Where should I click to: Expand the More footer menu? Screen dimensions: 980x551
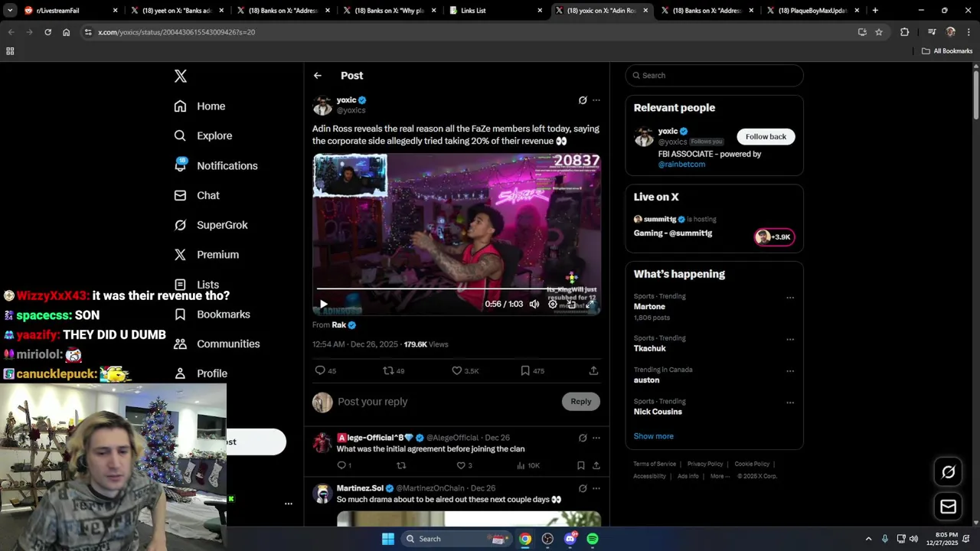click(x=720, y=476)
